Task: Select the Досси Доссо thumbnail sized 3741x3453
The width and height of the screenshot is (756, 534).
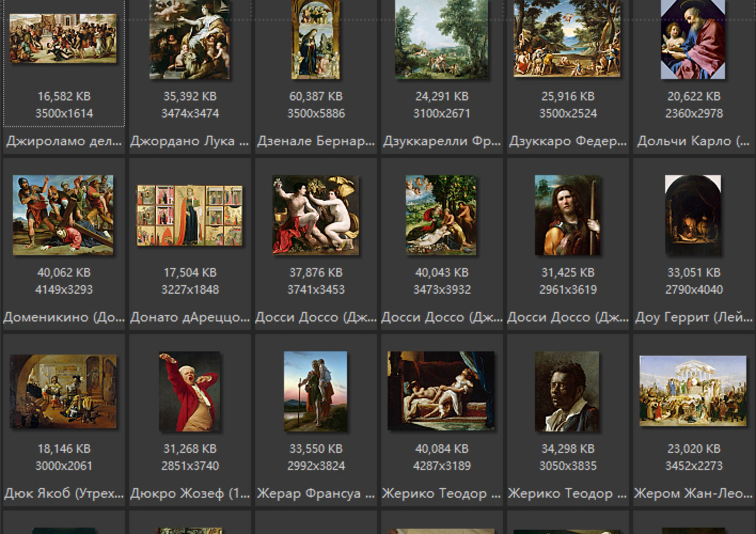Action: (x=316, y=215)
